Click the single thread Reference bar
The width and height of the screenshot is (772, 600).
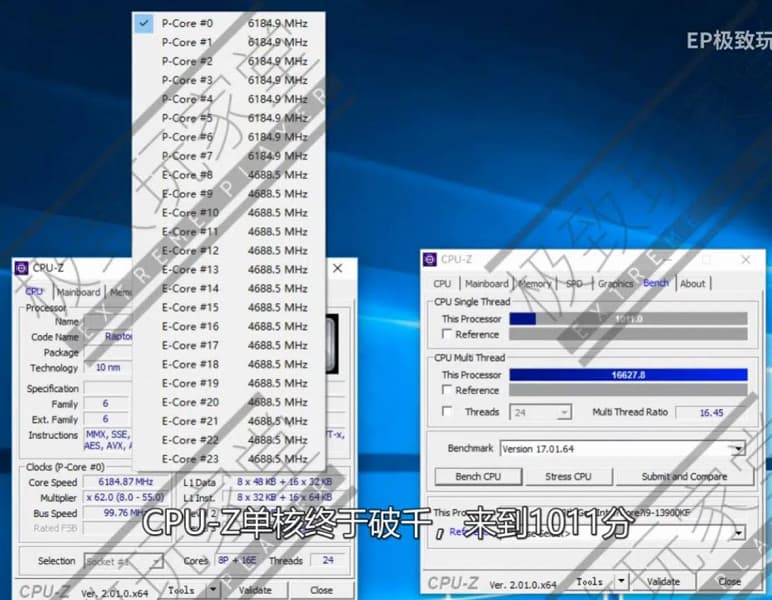click(x=628, y=334)
